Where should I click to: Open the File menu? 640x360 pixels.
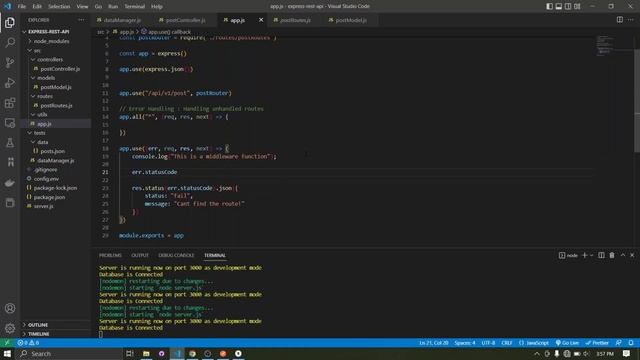(x=22, y=6)
